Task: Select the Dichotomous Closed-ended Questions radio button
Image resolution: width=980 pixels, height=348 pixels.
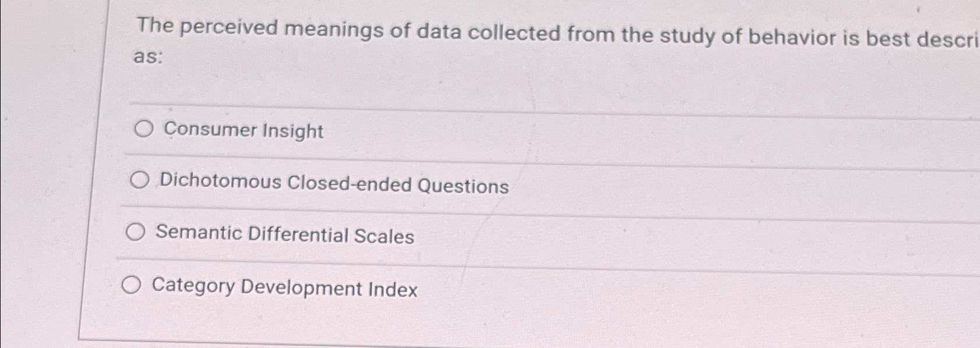Action: pyautogui.click(x=139, y=181)
